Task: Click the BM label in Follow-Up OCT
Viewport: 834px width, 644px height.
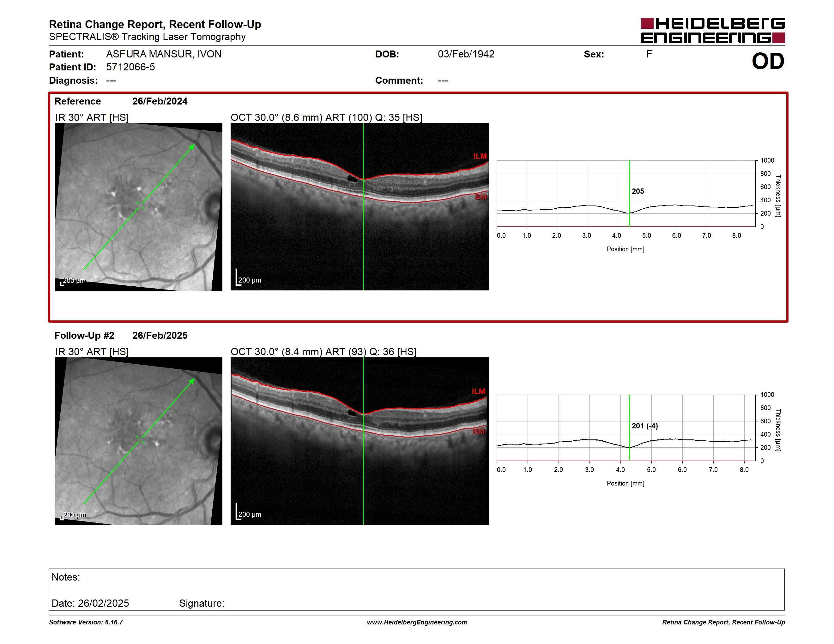Action: [x=479, y=432]
